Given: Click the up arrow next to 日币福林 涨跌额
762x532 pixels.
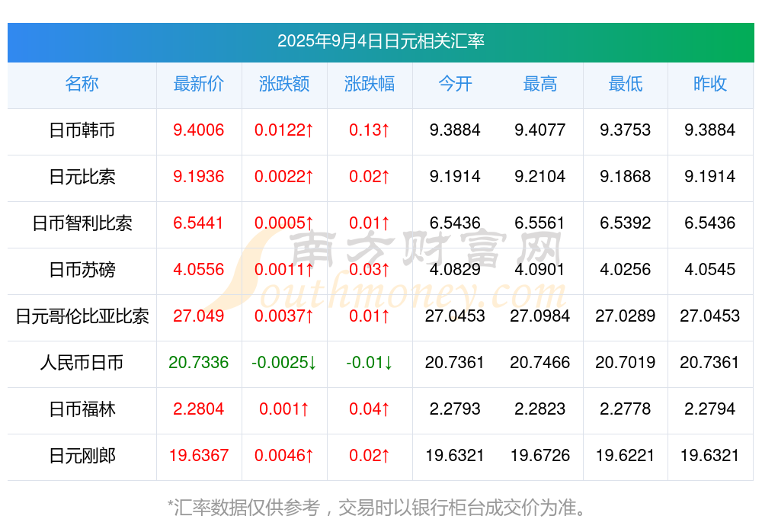Looking at the screenshot, I should [303, 410].
